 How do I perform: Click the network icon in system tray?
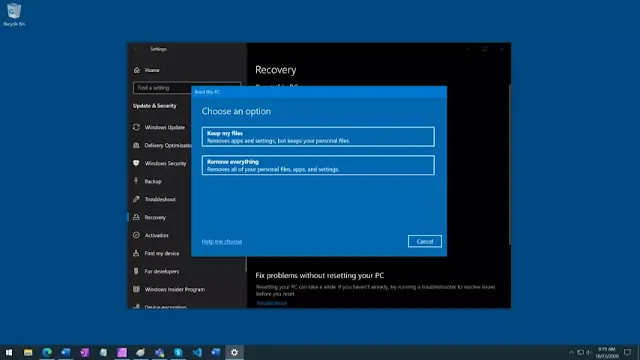coord(580,352)
